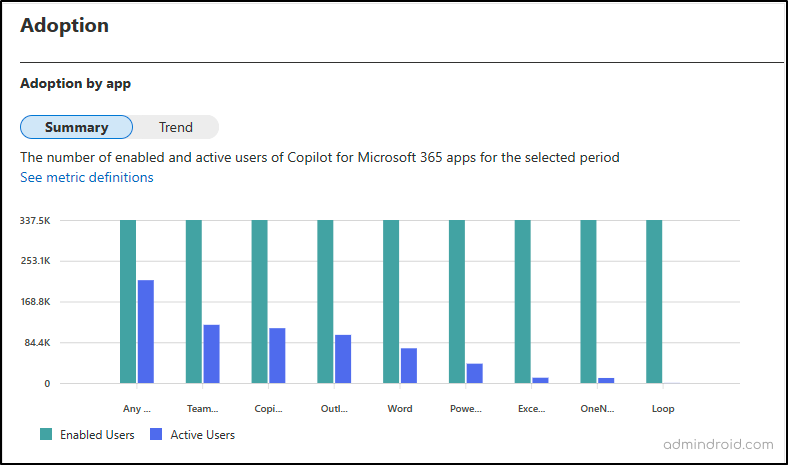
Task: Open the See metric definitions link
Action: (x=87, y=177)
